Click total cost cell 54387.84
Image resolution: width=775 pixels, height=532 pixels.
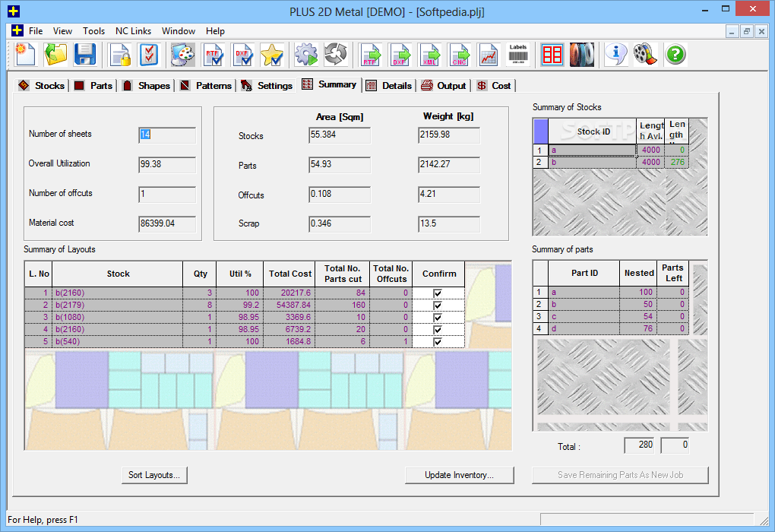pyautogui.click(x=289, y=305)
